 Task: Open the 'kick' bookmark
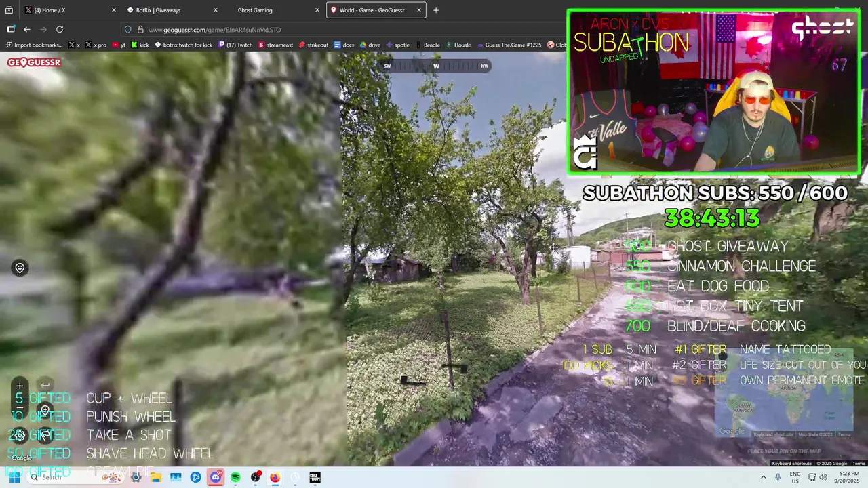(140, 45)
